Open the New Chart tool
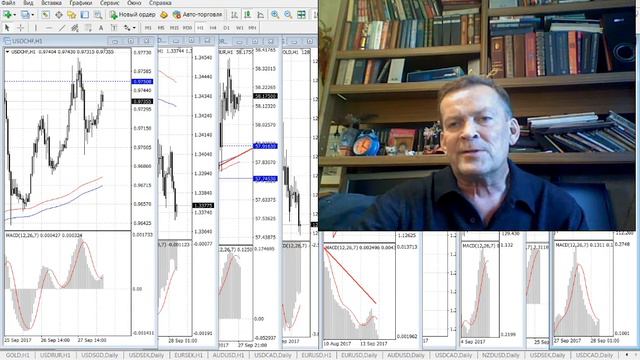The height and width of the screenshot is (360, 640). click(7, 15)
